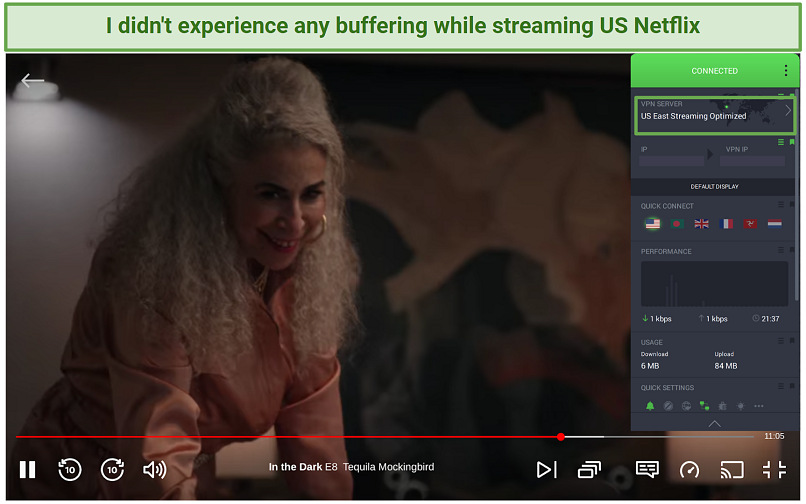The image size is (806, 504).
Task: Play the next episode
Action: 546,469
